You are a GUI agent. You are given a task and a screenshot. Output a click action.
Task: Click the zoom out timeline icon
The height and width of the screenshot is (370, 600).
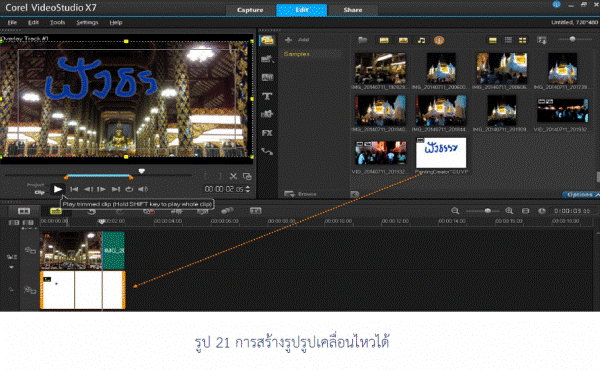tap(455, 211)
